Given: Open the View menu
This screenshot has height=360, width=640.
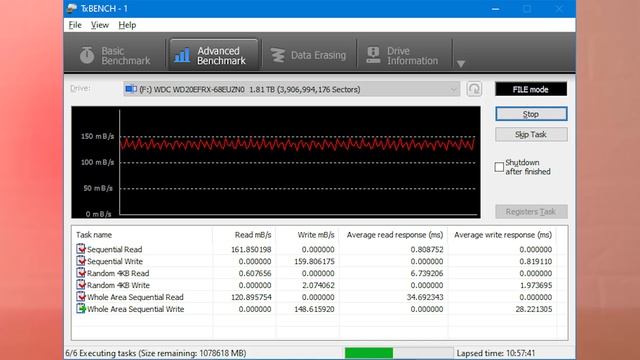Looking at the screenshot, I should (x=100, y=25).
